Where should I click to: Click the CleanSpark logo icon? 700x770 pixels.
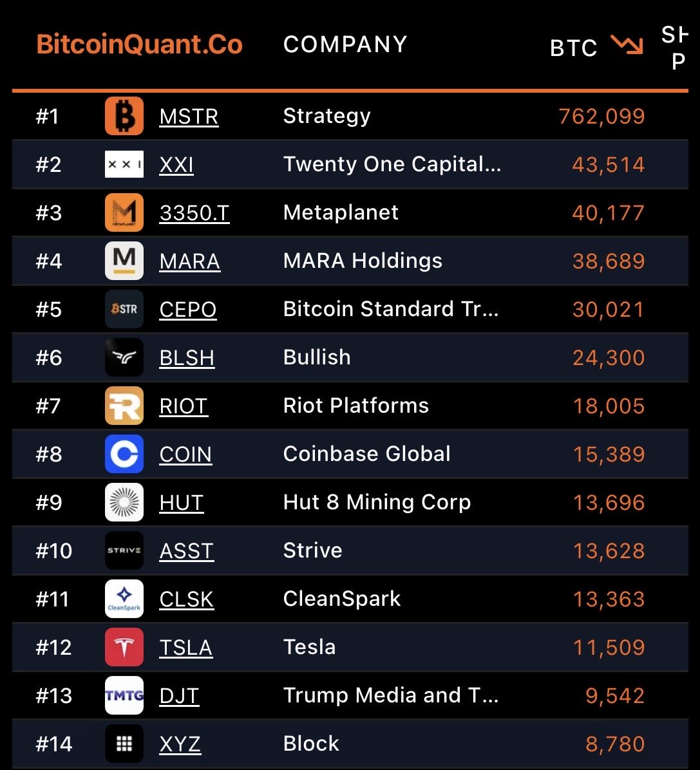point(124,599)
